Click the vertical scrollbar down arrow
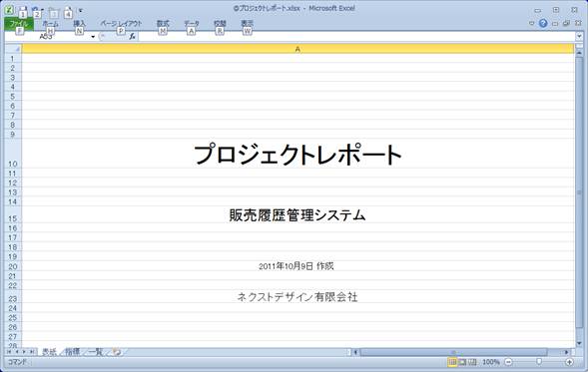Screen dimensions: 588x372 click(579, 343)
